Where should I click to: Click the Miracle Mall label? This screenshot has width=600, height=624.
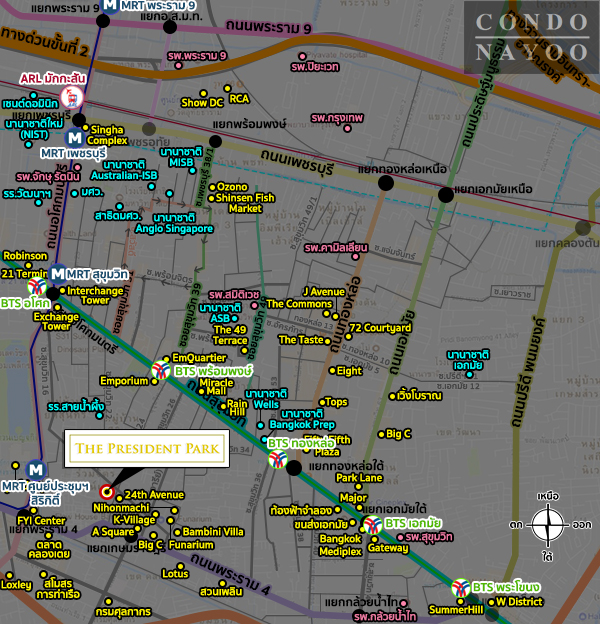(216, 387)
